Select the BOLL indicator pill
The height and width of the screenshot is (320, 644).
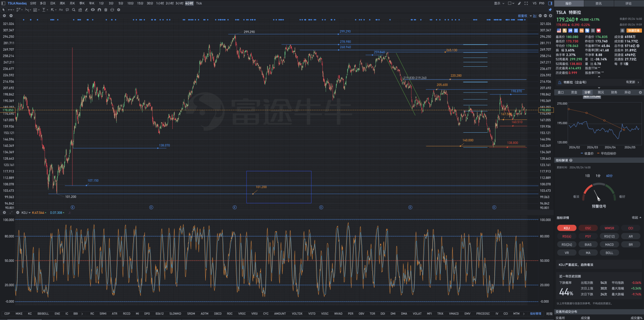point(609,253)
